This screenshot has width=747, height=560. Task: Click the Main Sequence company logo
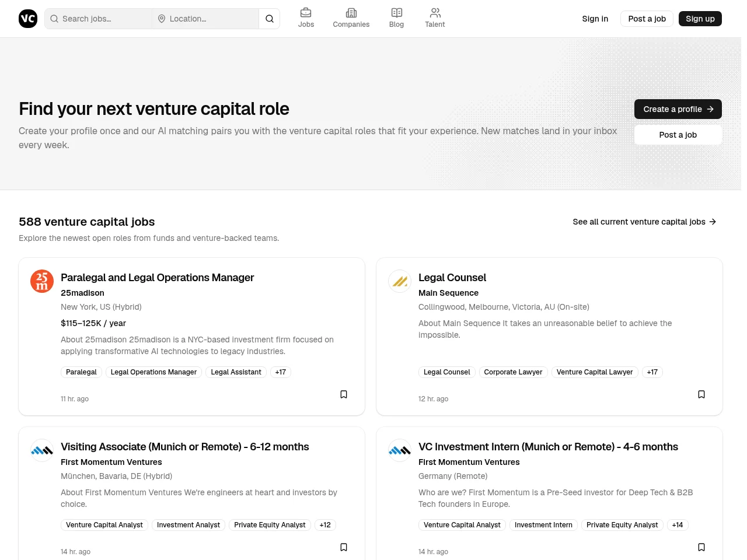pos(400,281)
